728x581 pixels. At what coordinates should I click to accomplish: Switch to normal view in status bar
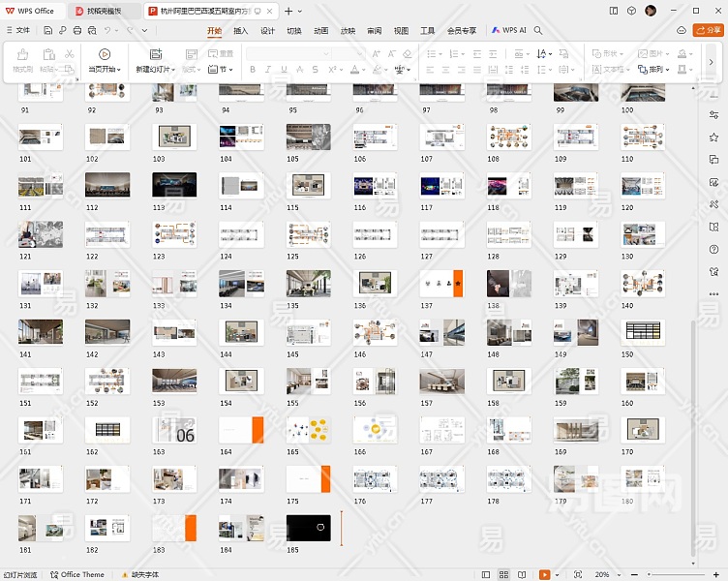[x=488, y=574]
